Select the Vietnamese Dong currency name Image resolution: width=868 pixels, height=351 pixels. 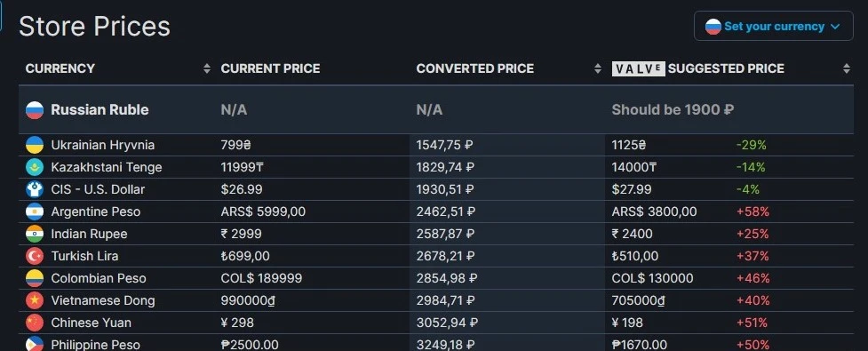103,300
